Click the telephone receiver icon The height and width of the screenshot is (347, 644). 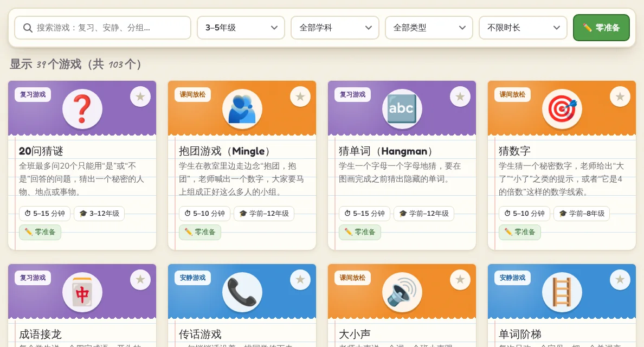[242, 292]
